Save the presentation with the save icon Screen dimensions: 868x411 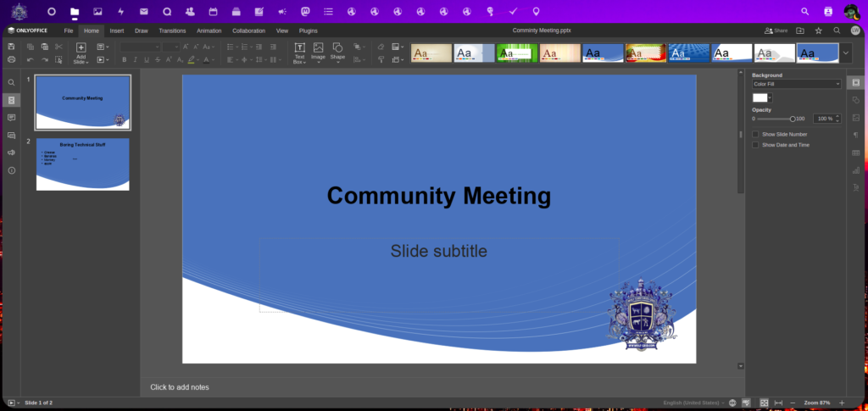coord(12,47)
